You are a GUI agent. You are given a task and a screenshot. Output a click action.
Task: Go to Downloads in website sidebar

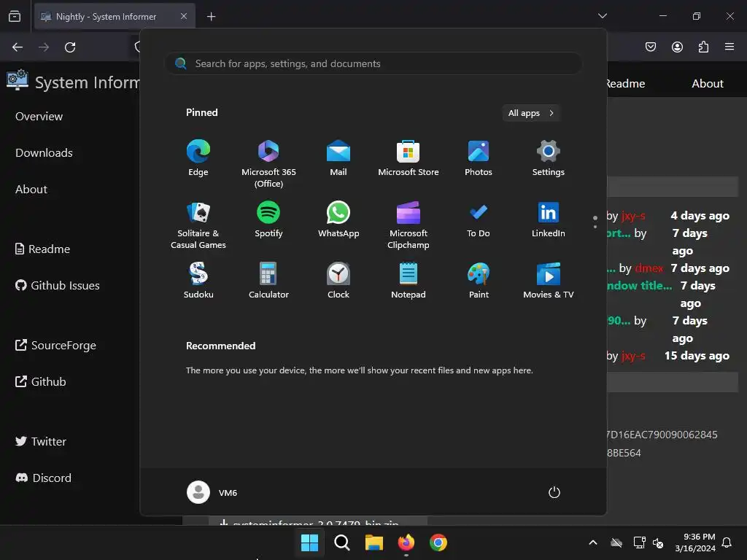click(44, 153)
